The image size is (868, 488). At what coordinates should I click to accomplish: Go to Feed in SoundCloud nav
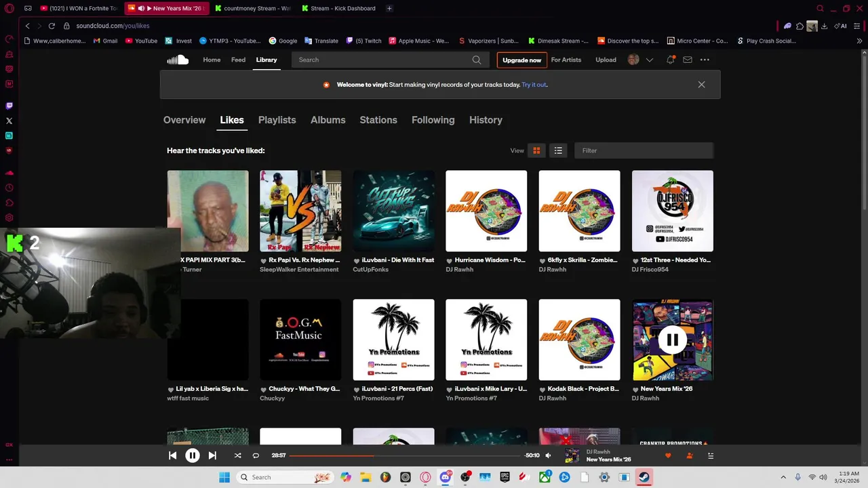click(x=238, y=60)
